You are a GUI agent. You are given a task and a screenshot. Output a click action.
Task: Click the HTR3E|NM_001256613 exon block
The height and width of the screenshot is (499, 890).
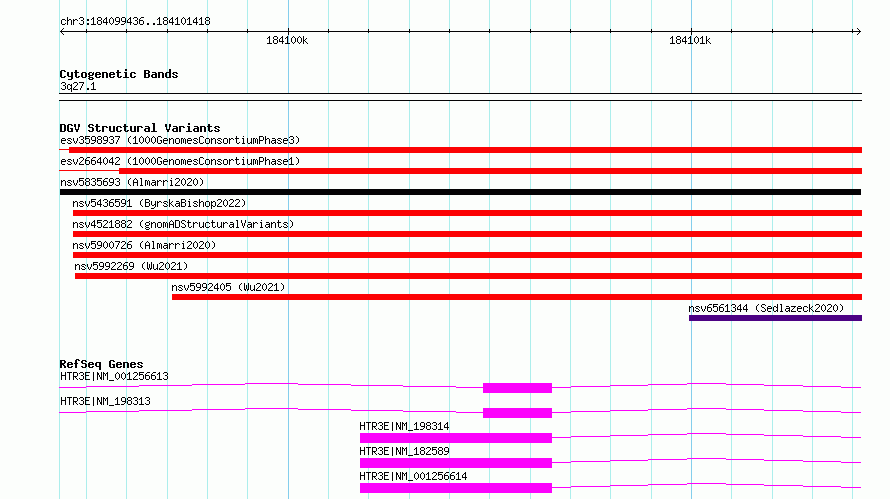pos(517,388)
